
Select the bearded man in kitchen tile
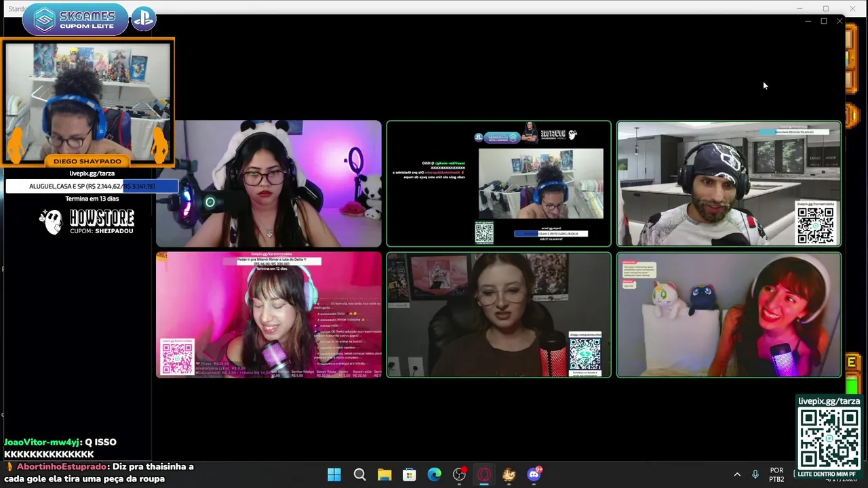click(x=729, y=184)
